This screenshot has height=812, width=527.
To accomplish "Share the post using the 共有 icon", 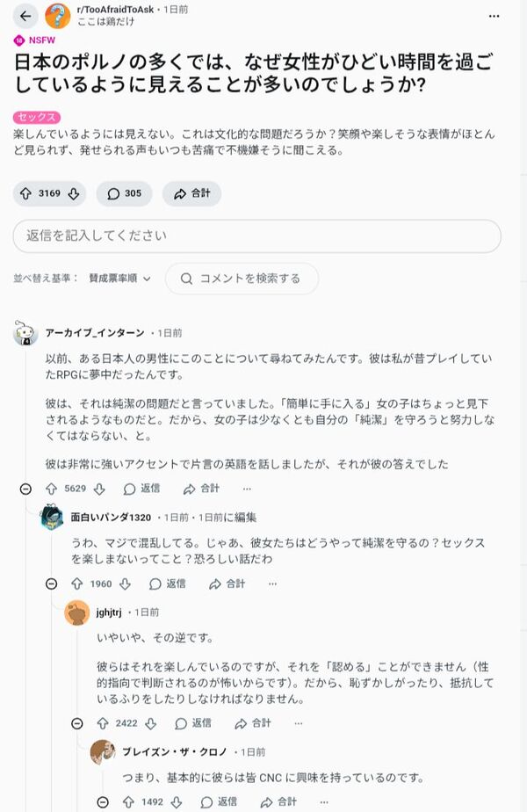I will tap(183, 194).
